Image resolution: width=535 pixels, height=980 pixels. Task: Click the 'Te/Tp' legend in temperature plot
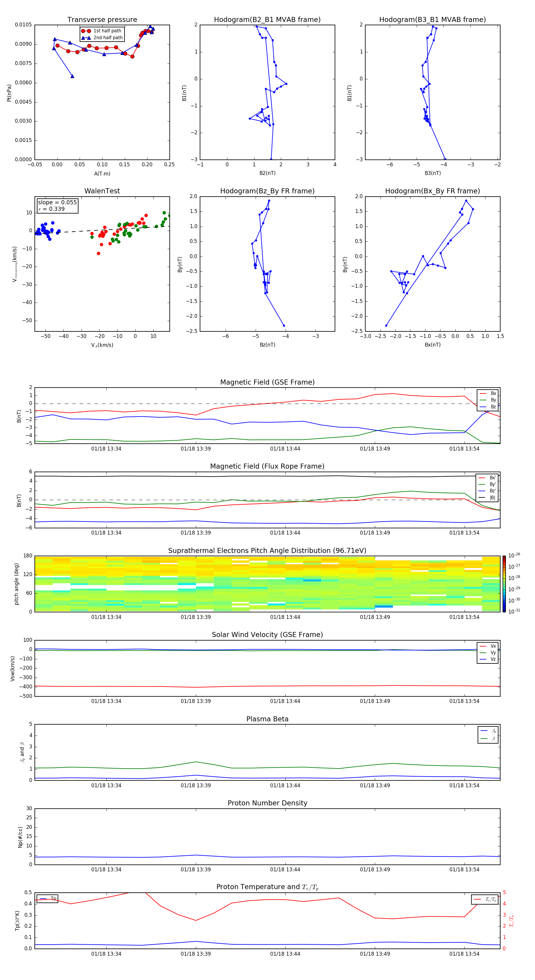point(485,899)
